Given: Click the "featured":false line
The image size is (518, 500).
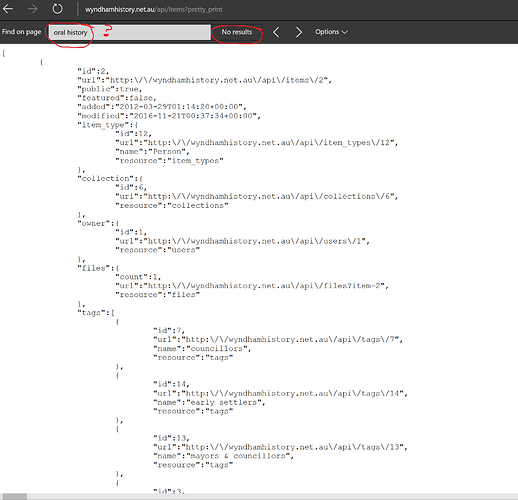Looking at the screenshot, I should (117, 98).
